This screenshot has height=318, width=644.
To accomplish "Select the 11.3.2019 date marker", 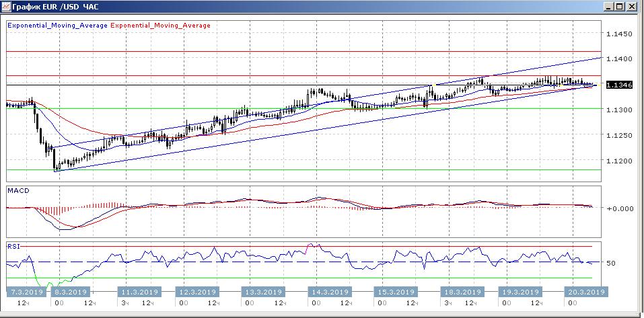I will 138,292.
